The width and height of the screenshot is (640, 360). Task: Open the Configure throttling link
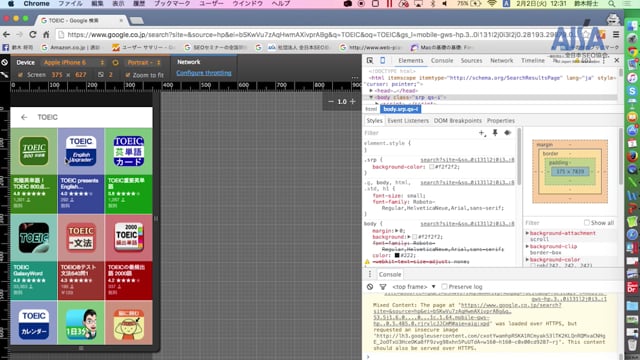click(204, 73)
